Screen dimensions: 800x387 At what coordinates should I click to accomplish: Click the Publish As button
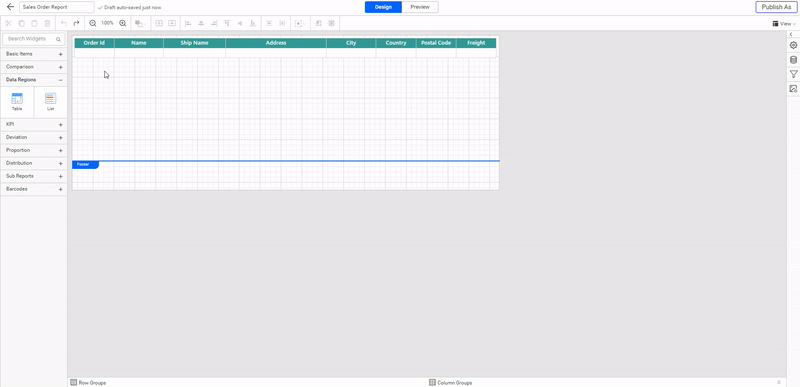tap(776, 7)
